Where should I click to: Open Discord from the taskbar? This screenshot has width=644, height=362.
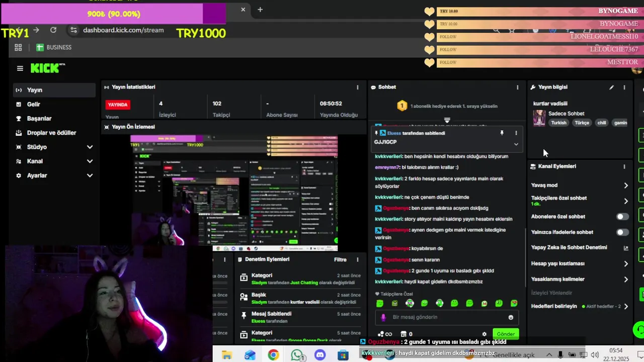[320, 355]
